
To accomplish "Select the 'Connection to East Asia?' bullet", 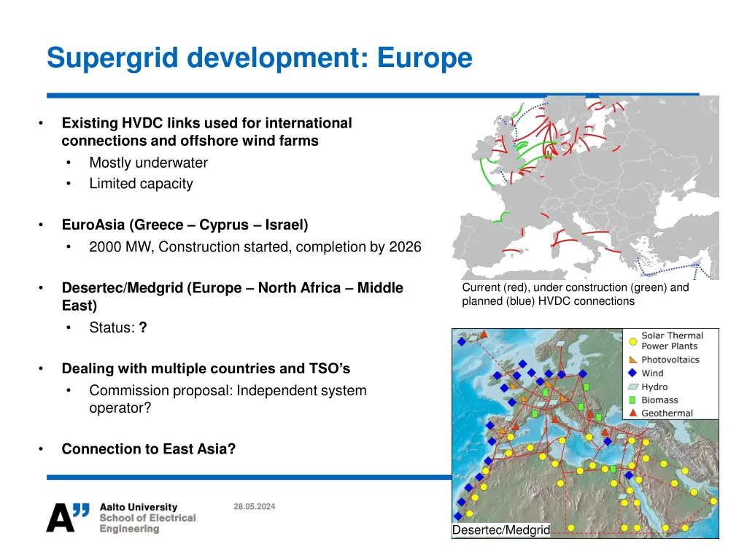I will tap(148, 449).
